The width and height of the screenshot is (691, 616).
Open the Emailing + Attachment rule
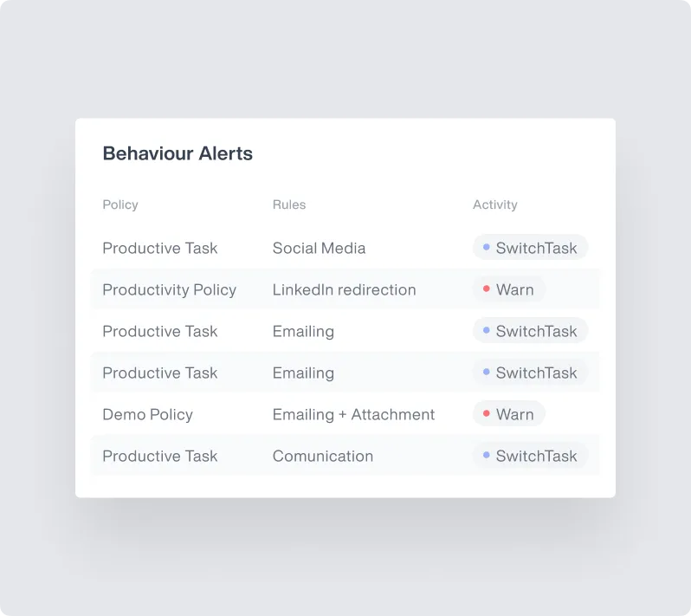click(x=353, y=414)
